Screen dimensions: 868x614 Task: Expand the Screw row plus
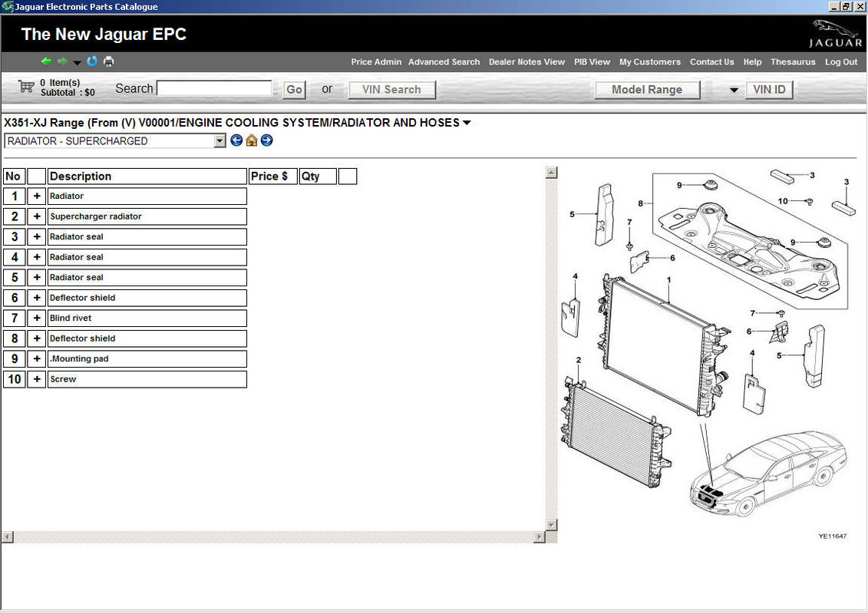tap(37, 379)
